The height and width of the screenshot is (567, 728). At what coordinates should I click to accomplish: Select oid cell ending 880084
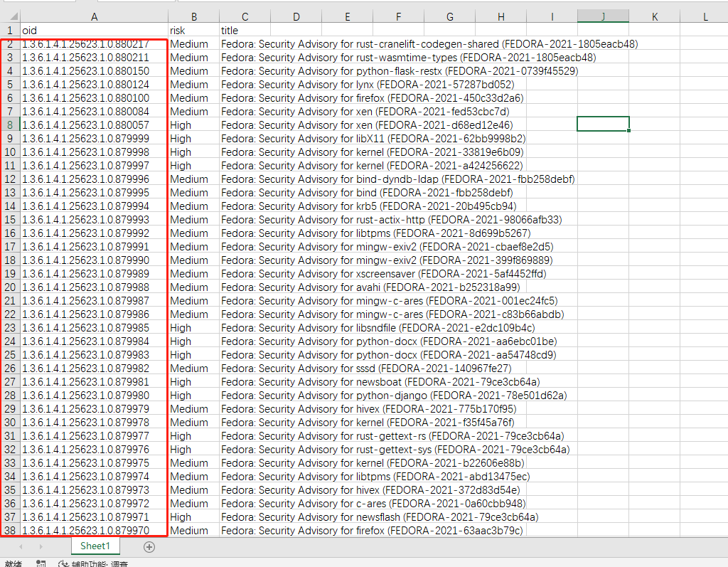(95, 112)
